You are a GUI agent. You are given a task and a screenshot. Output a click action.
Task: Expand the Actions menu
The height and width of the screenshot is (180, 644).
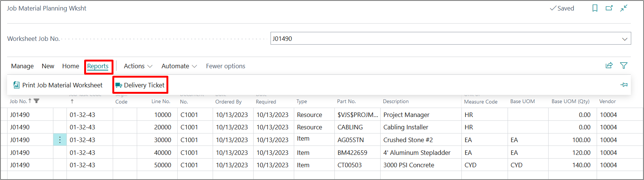tap(138, 66)
